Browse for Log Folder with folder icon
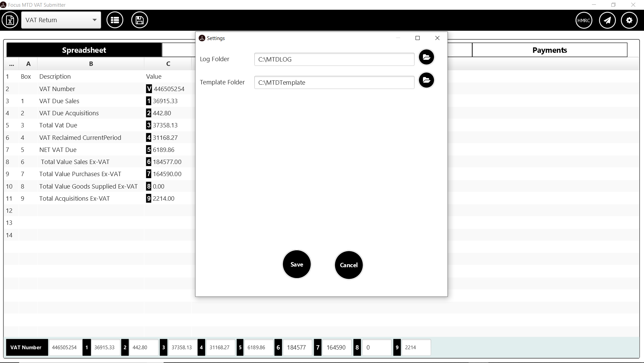 [426, 57]
